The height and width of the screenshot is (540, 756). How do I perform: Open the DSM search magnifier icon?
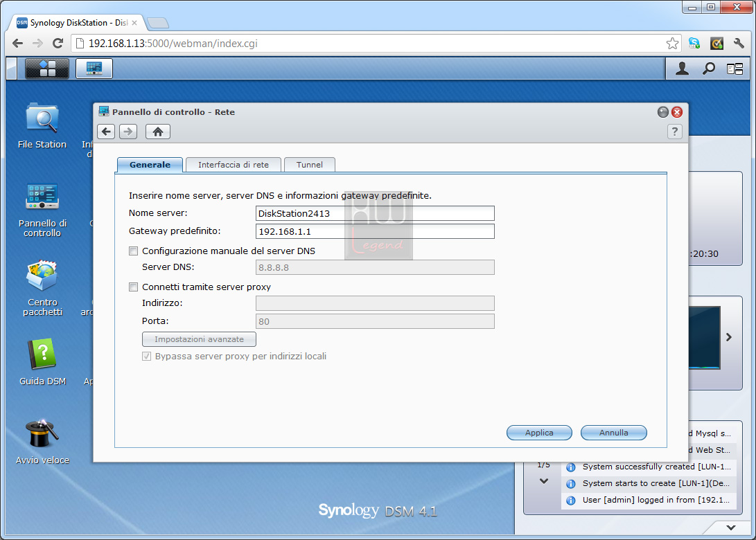point(708,69)
